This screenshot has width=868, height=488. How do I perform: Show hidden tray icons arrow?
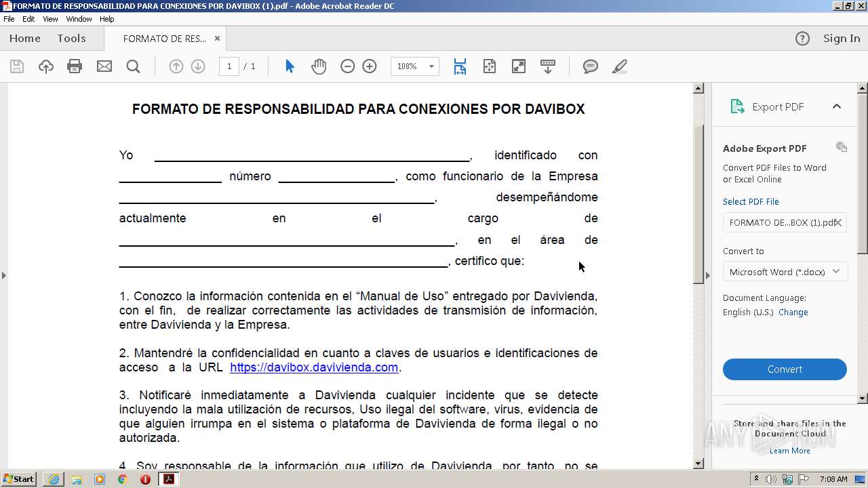click(x=757, y=479)
